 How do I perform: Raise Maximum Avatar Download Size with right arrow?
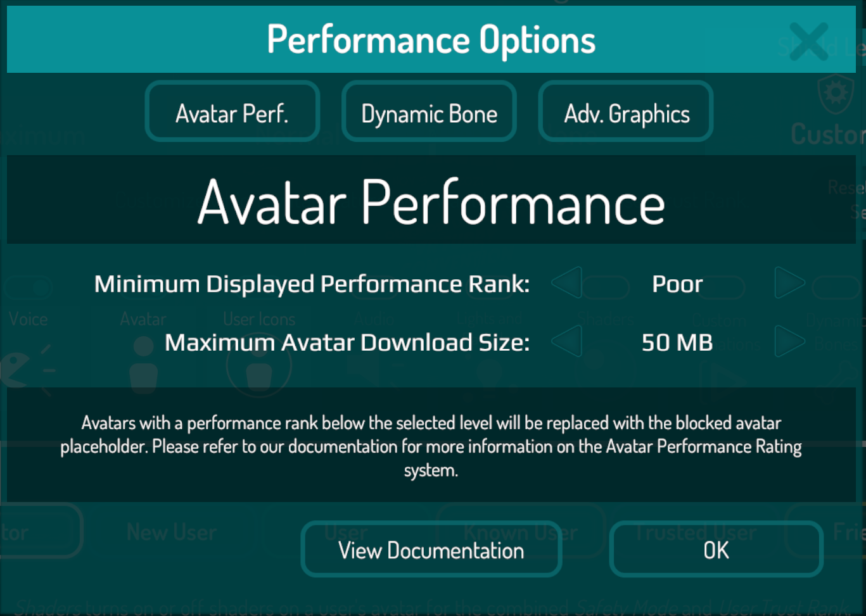[789, 341]
